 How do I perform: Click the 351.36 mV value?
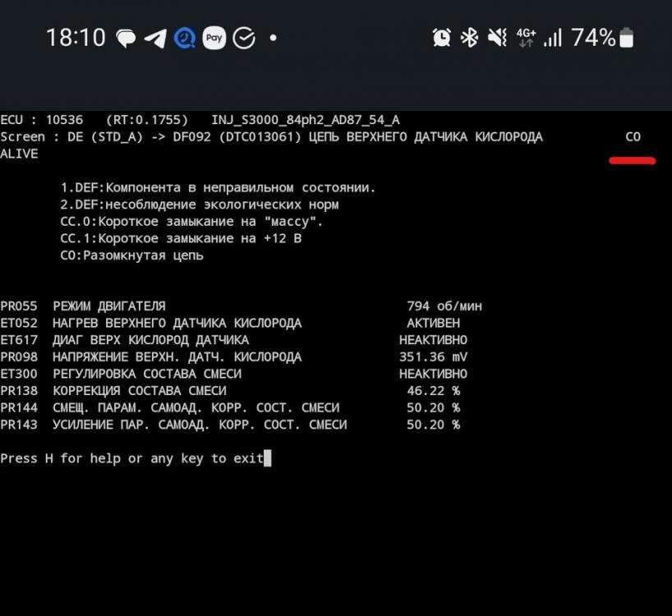[x=433, y=357]
